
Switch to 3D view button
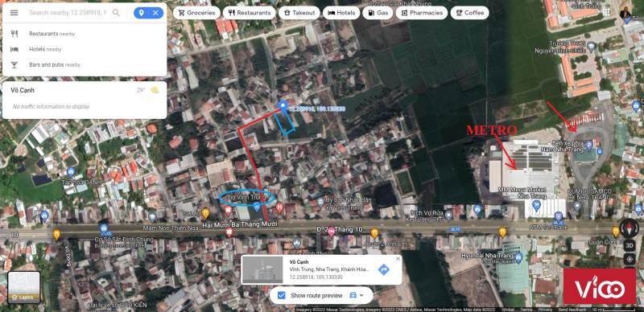point(630,245)
